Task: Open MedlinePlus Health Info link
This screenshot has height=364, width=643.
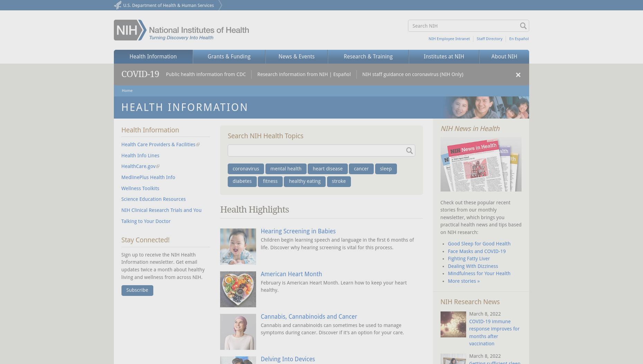Action: (148, 177)
